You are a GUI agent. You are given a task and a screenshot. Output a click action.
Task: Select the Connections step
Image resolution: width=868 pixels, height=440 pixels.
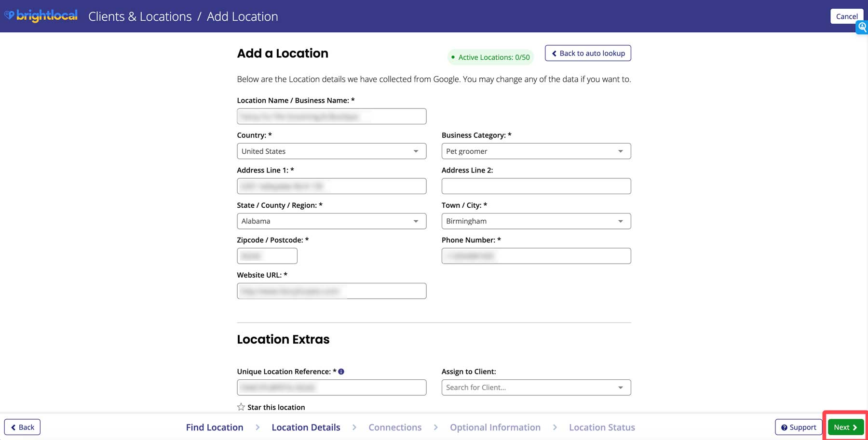[394, 427]
